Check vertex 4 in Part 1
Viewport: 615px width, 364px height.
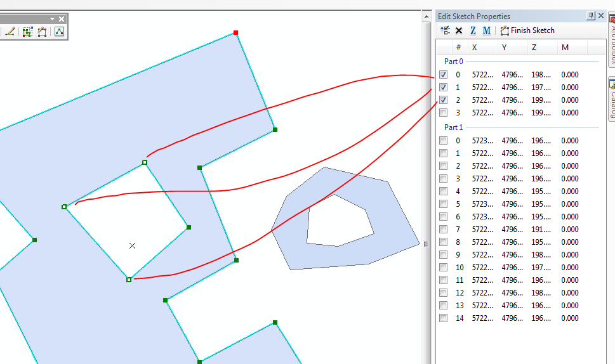pyautogui.click(x=443, y=192)
